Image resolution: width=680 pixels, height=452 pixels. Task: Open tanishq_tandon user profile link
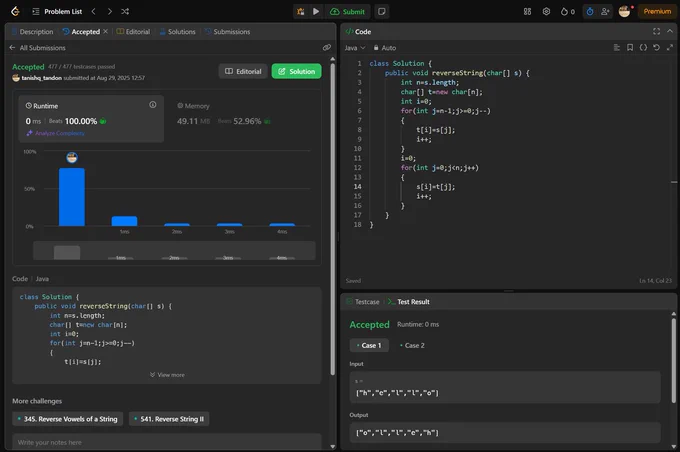click(x=42, y=78)
